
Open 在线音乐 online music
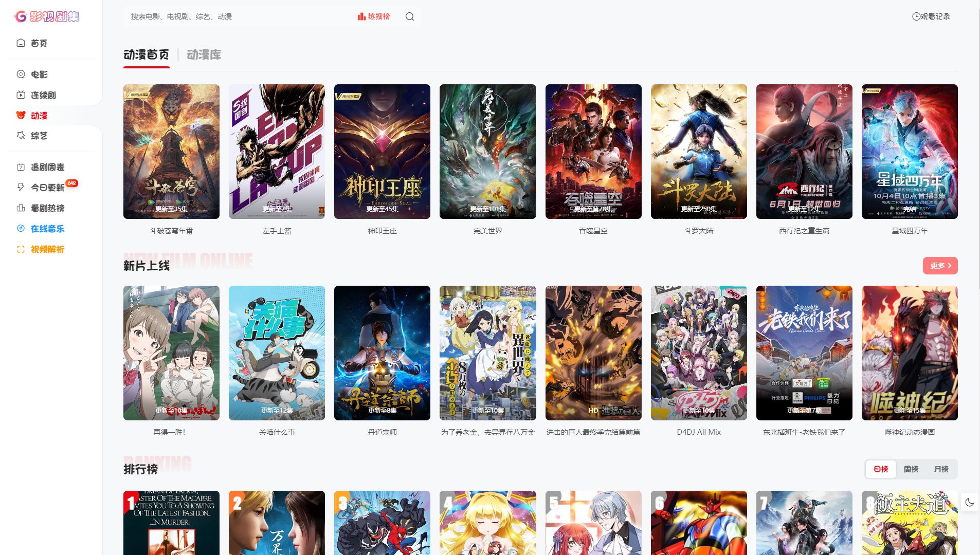40,229
